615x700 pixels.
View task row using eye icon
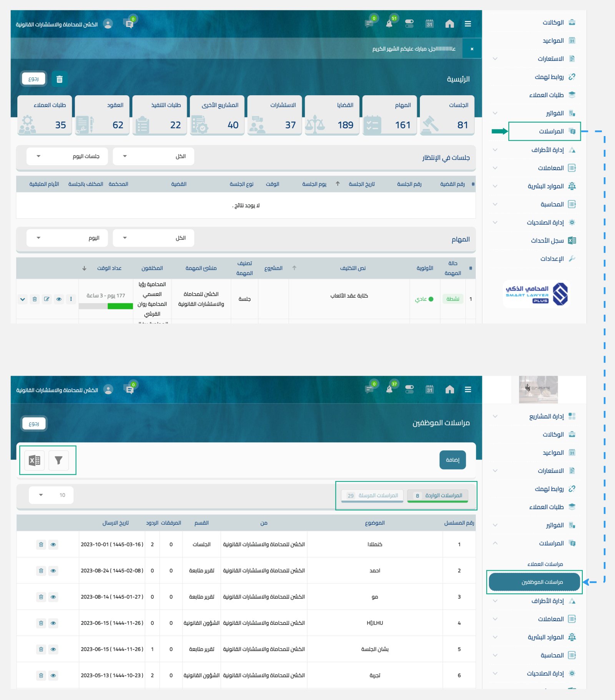click(59, 299)
